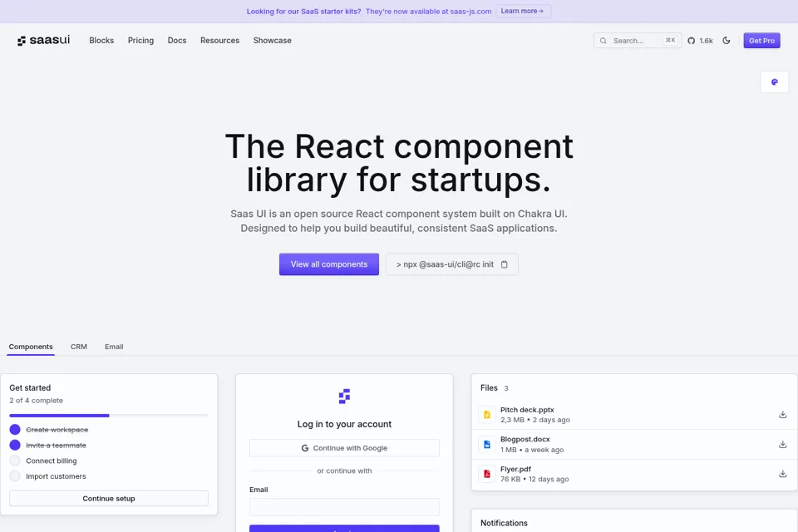Check the Connect billing step

[x=15, y=461]
